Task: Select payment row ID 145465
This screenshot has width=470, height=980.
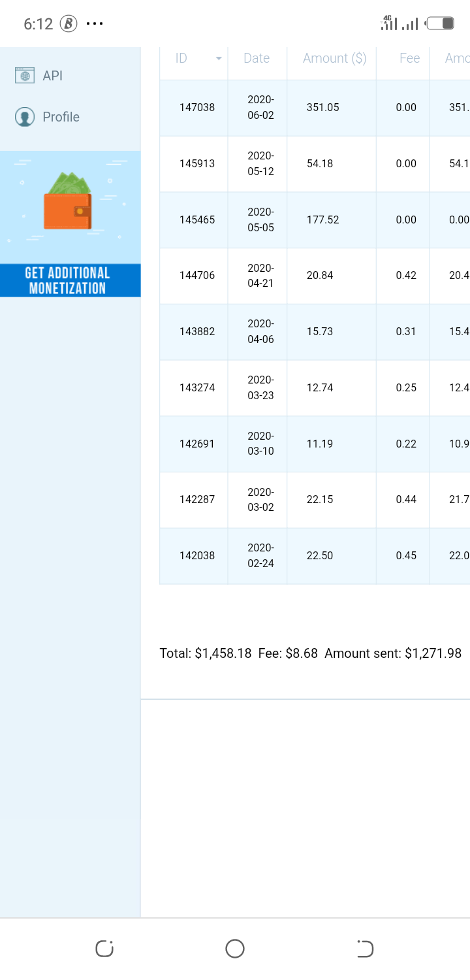Action: [x=315, y=220]
